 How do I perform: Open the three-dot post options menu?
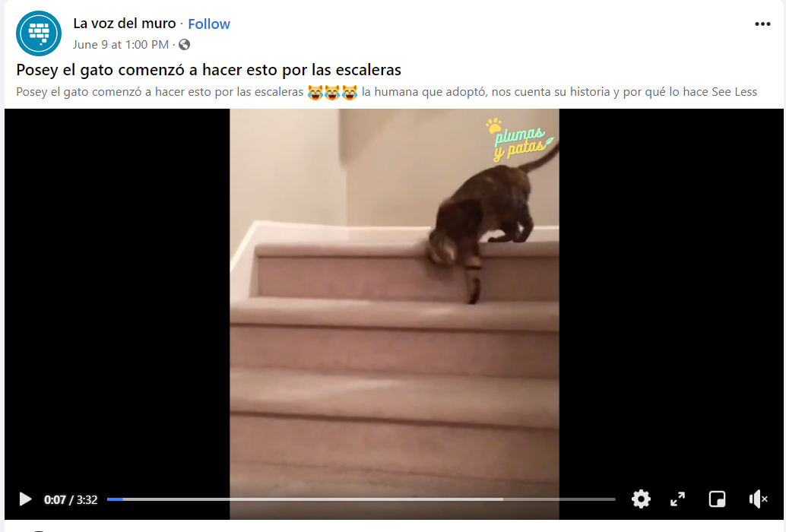point(762,24)
